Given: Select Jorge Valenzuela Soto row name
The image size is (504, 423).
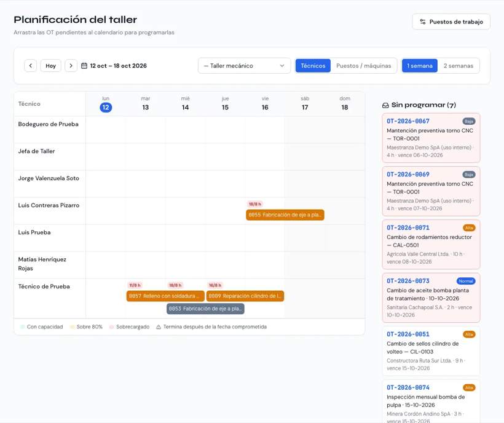Looking at the screenshot, I should [x=49, y=178].
